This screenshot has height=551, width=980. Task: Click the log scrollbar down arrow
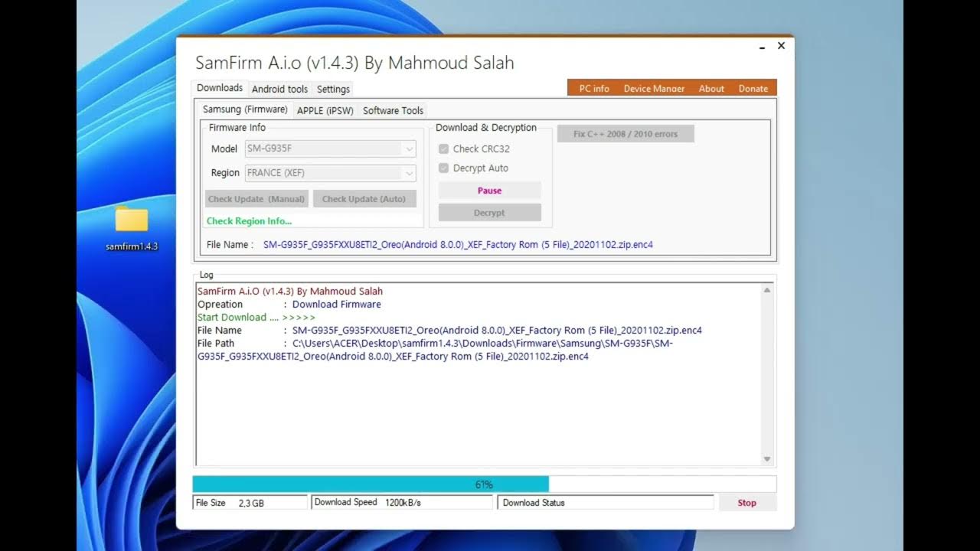(x=767, y=459)
